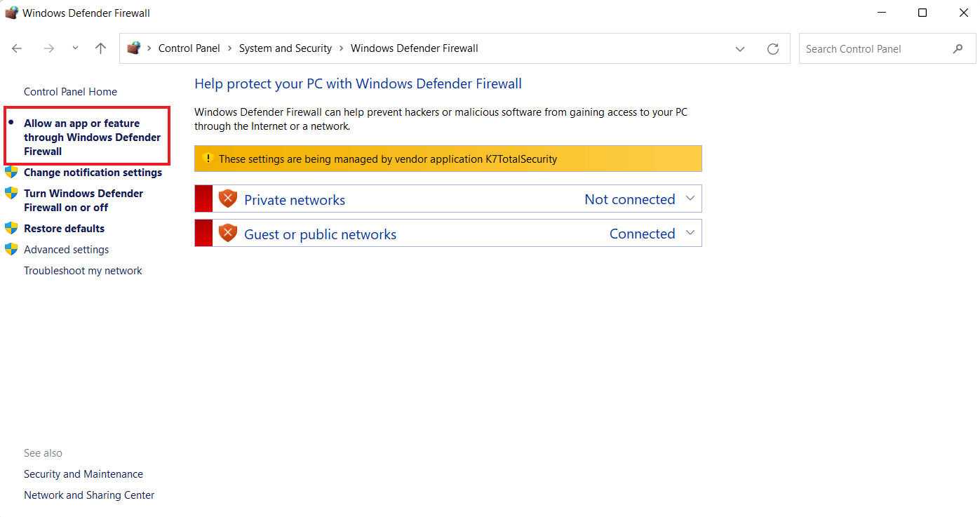Open Advanced settings link
The height and width of the screenshot is (517, 980).
pos(66,250)
